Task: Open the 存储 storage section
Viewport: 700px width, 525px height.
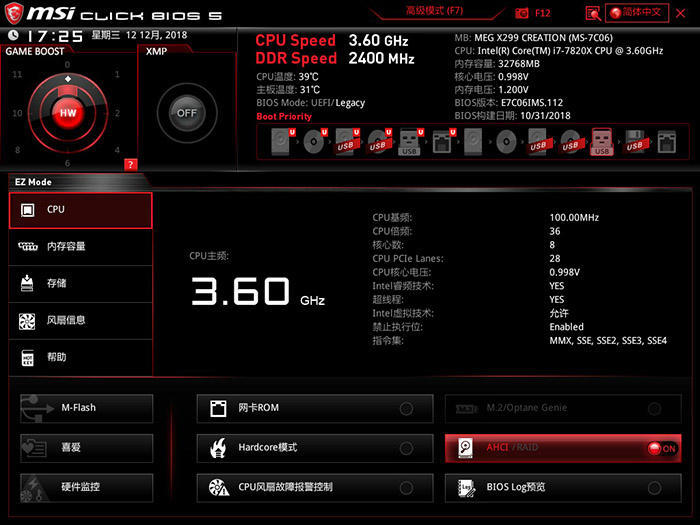Action: 80,284
